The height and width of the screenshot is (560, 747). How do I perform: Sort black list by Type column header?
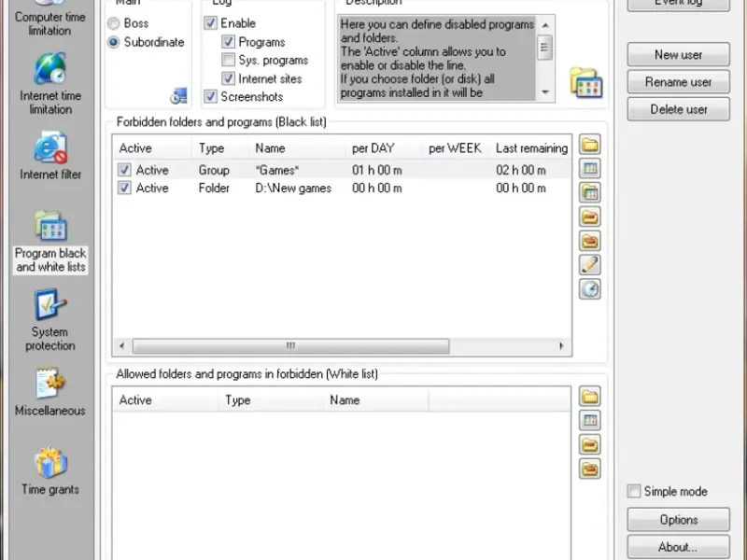[x=219, y=148]
